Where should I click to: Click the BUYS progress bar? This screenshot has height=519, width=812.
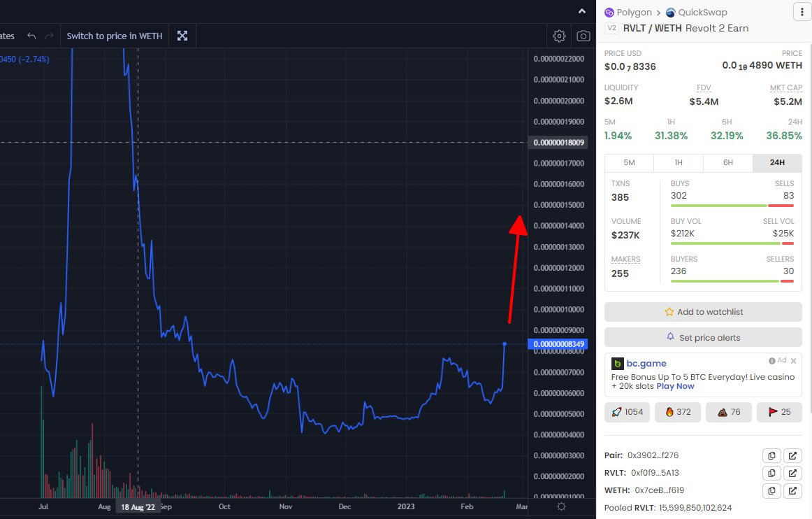click(x=732, y=206)
